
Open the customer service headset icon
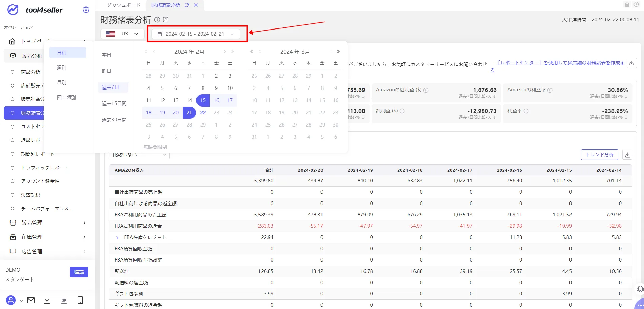tap(640, 289)
